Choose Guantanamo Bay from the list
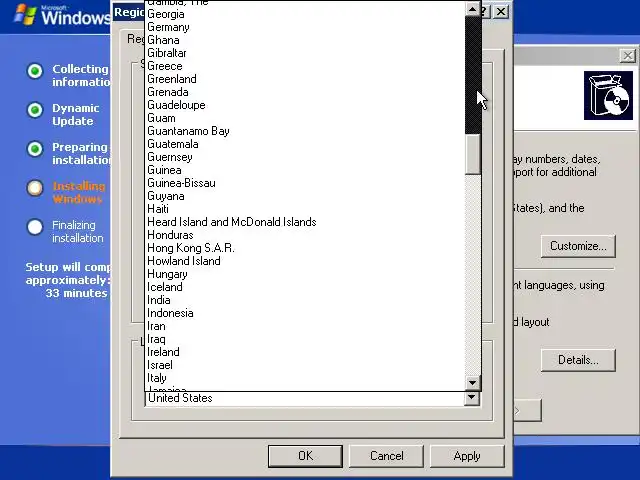 pyautogui.click(x=305, y=131)
